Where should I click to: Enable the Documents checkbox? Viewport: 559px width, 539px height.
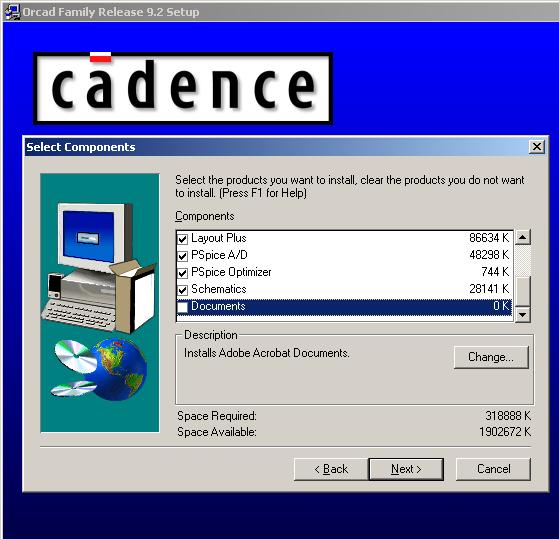[x=183, y=307]
